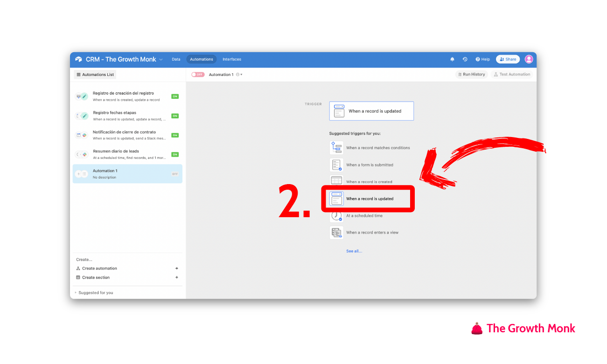Click the Airtable logo icon in header

pyautogui.click(x=78, y=59)
